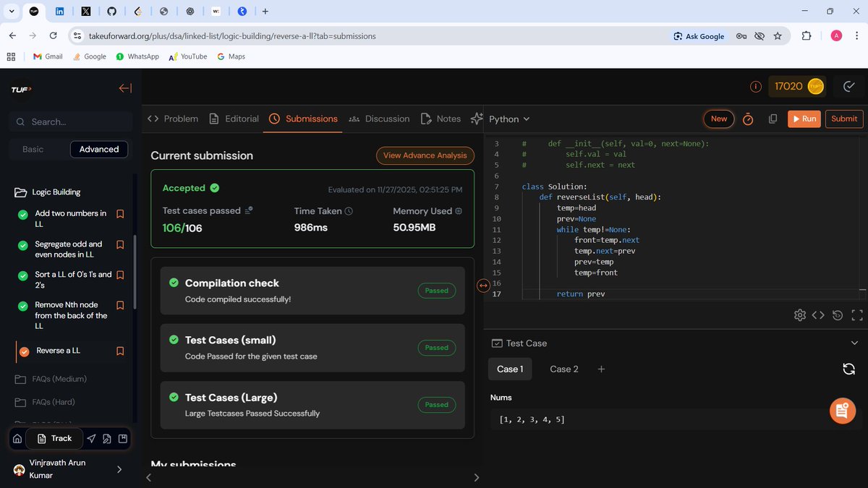The width and height of the screenshot is (868, 488).
Task: Open the Case 2 test case tab
Action: point(563,369)
